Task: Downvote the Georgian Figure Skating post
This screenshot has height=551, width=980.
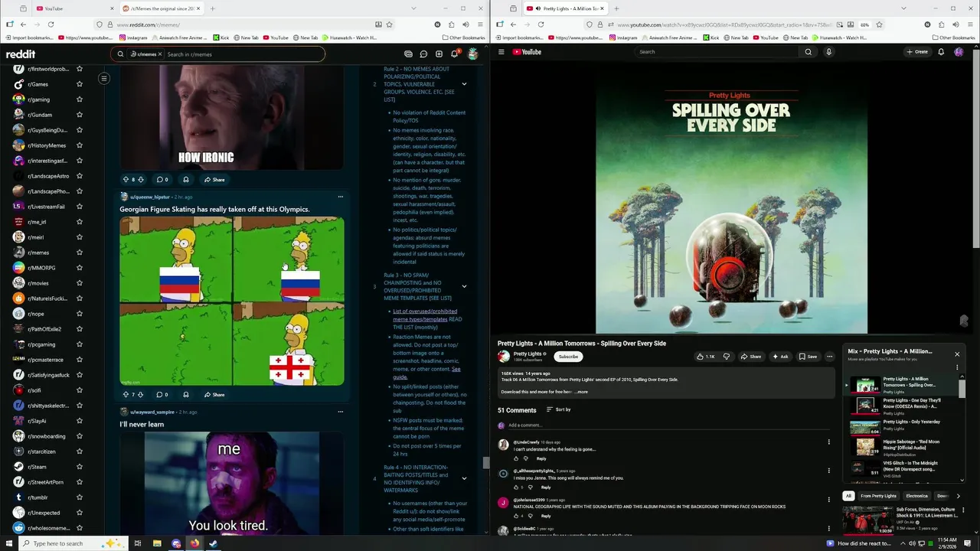Action: pos(140,394)
